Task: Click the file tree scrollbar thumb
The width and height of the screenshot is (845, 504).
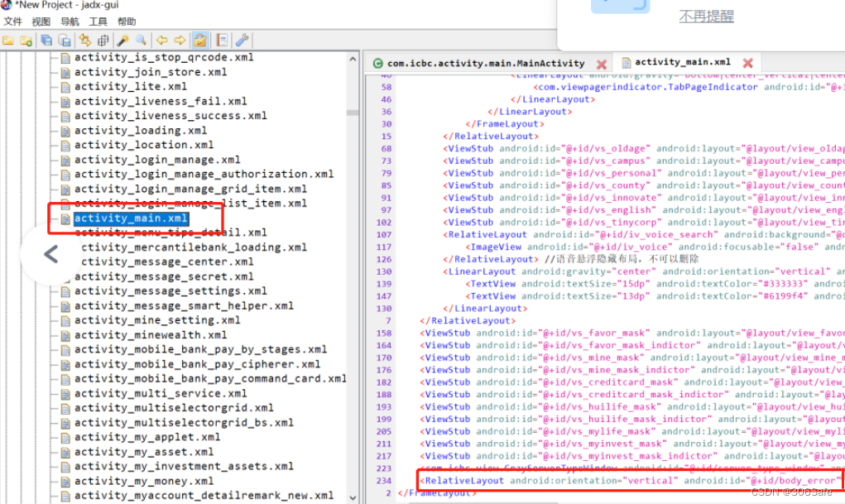Action: [353, 113]
